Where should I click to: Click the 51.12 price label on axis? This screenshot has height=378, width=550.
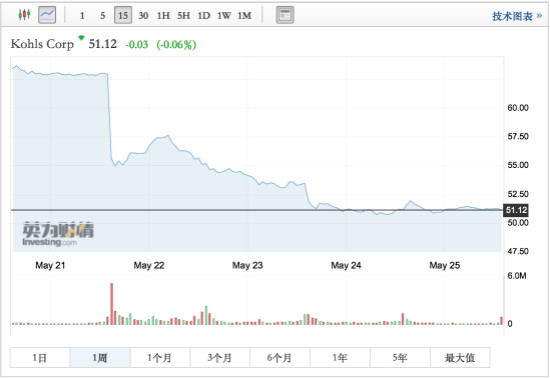tap(516, 210)
